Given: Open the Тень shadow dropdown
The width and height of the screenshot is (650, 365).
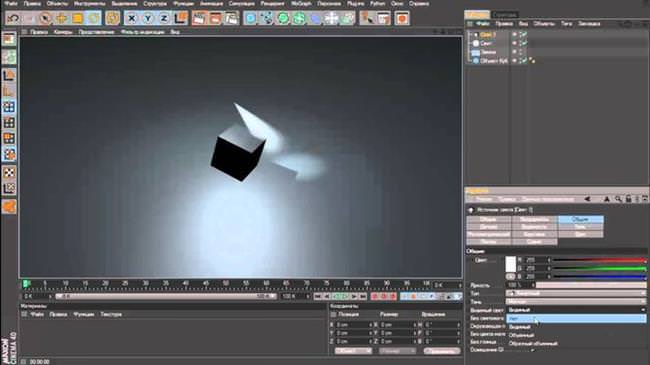Looking at the screenshot, I should click(x=576, y=302).
